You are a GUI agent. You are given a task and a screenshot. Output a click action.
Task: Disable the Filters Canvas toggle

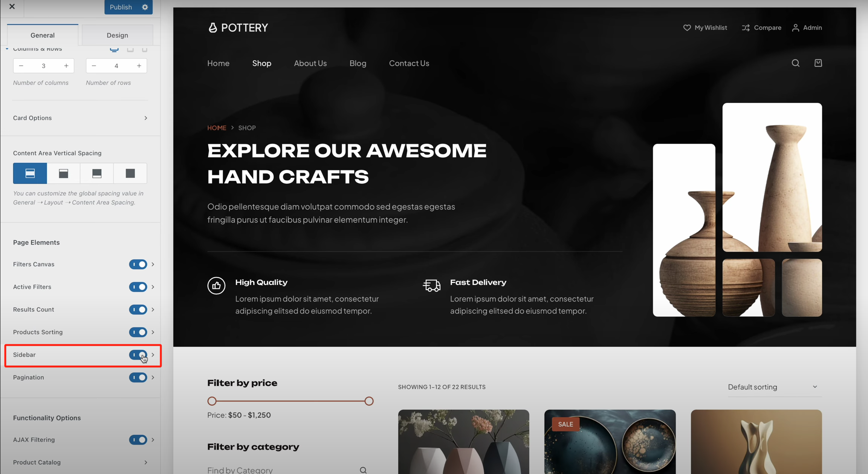click(x=138, y=264)
